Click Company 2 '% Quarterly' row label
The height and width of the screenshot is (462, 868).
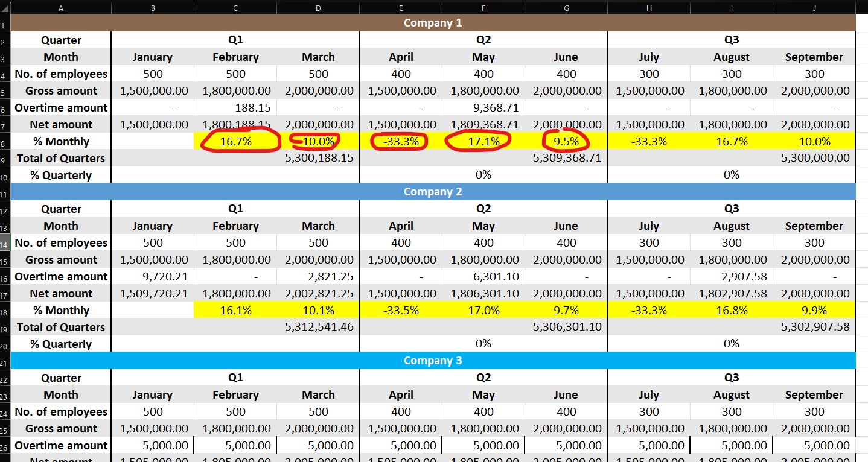61,344
